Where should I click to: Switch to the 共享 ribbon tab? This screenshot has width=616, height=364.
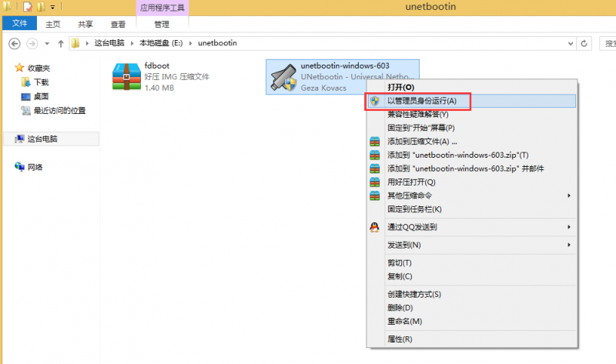click(x=85, y=25)
